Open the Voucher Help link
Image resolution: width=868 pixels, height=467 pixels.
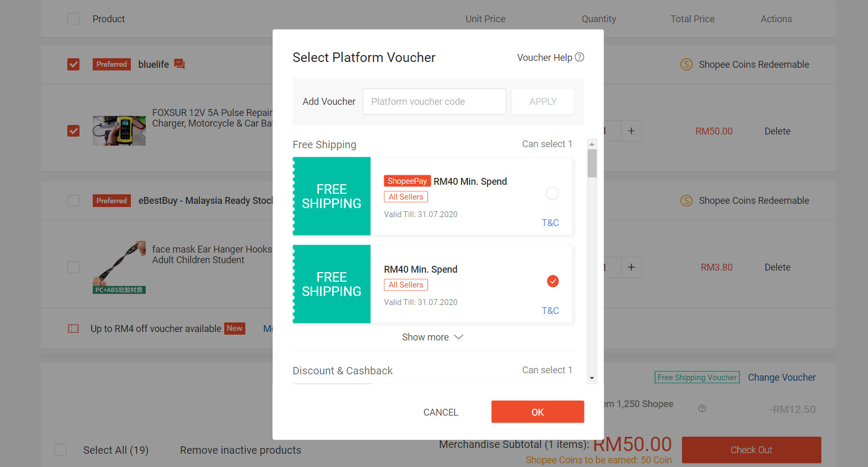545,58
